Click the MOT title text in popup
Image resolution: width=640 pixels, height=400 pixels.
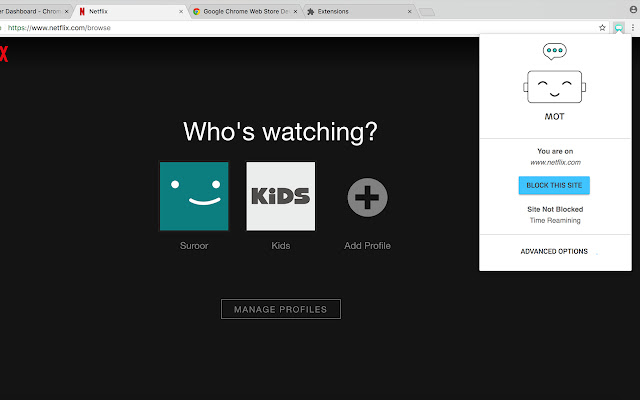554,117
